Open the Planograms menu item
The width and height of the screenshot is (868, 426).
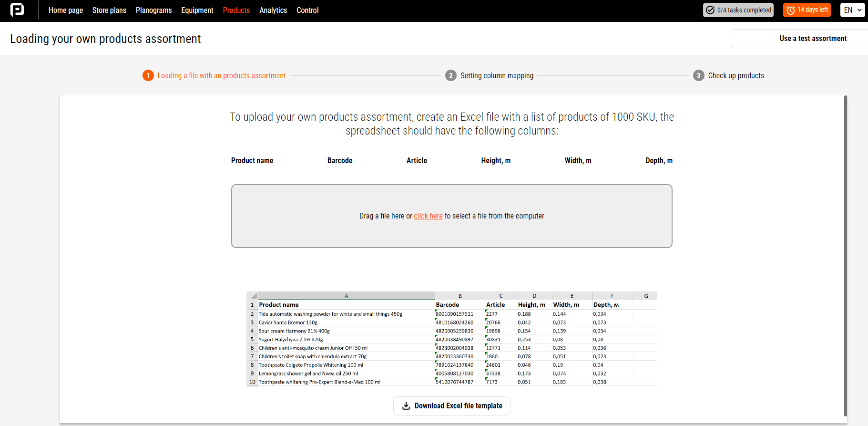[x=153, y=10]
